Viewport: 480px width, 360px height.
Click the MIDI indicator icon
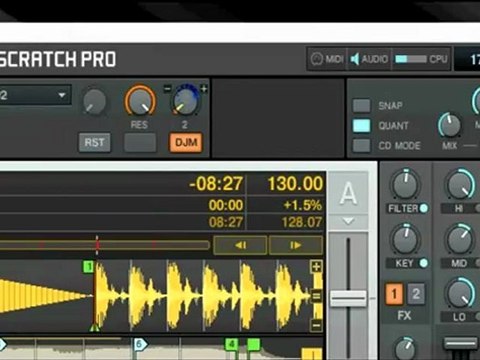point(317,59)
